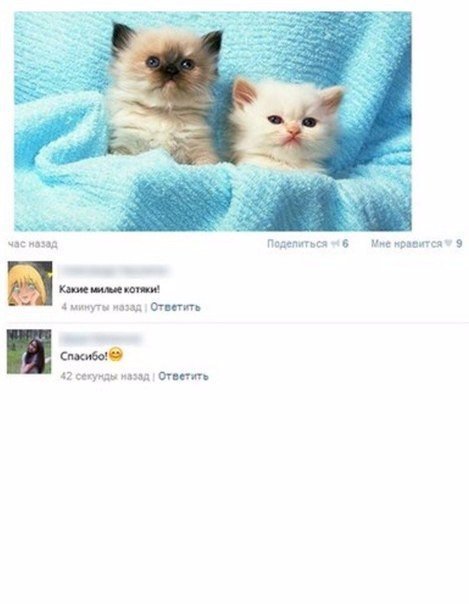Click the 4 минуты назад timestamp
This screenshot has width=469, height=604.
[x=101, y=307]
